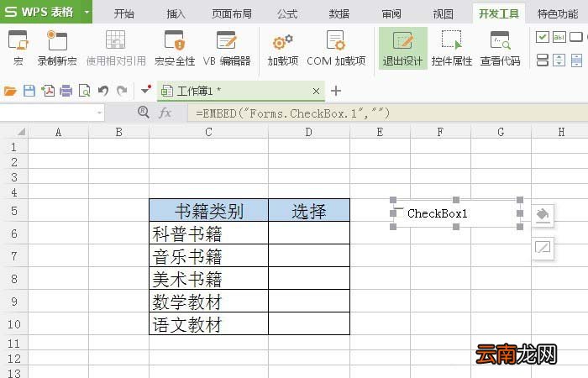
Task: Click the fill color floating button
Action: (x=543, y=215)
